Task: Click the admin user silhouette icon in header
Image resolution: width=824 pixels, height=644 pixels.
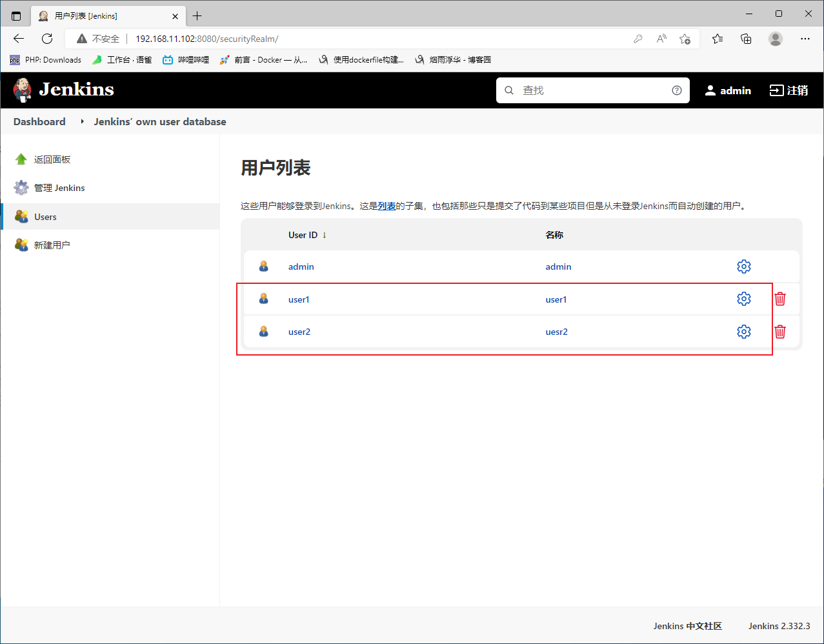Action: tap(710, 90)
